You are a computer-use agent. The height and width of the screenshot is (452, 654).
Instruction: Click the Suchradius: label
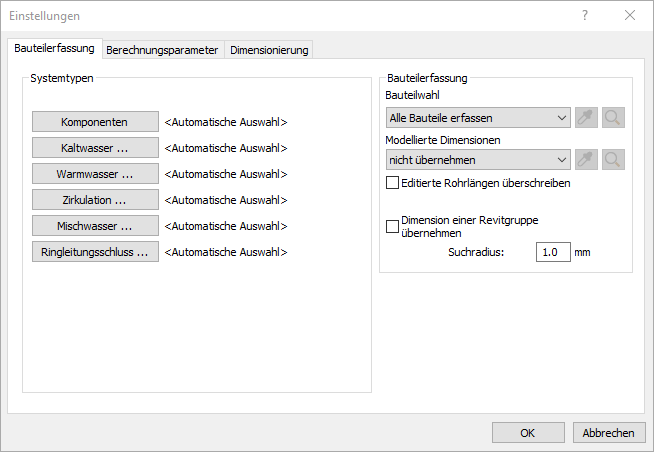coord(476,252)
